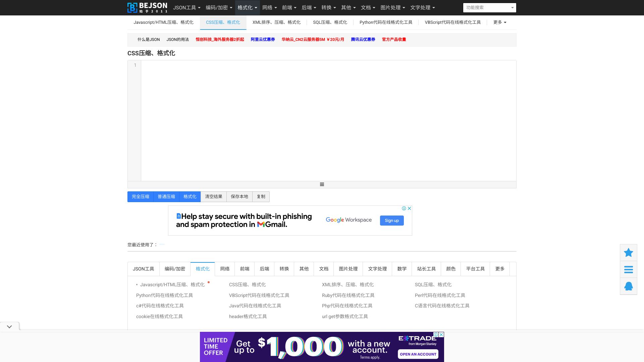Open JSON工具 dropdown menu
This screenshot has height=362, width=644.
coord(186,7)
